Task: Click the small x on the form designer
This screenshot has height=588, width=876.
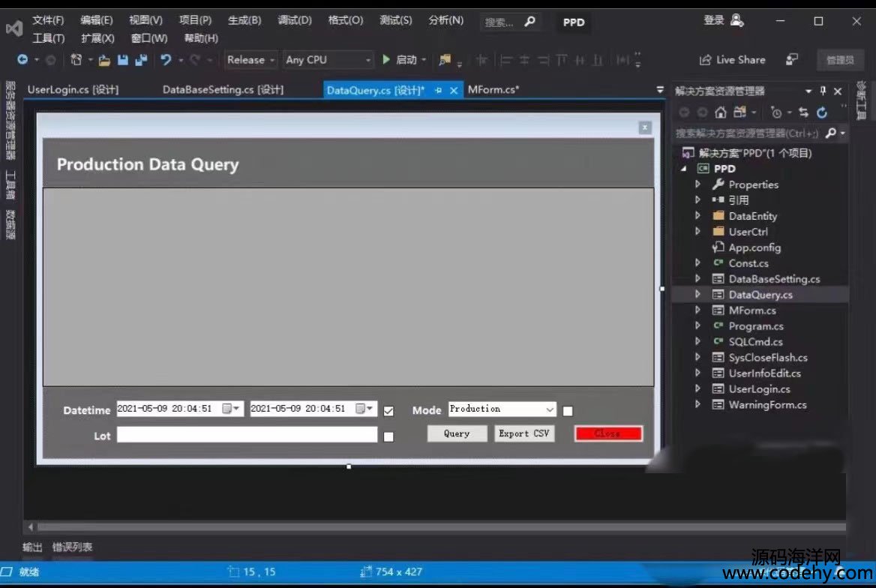Action: click(645, 127)
